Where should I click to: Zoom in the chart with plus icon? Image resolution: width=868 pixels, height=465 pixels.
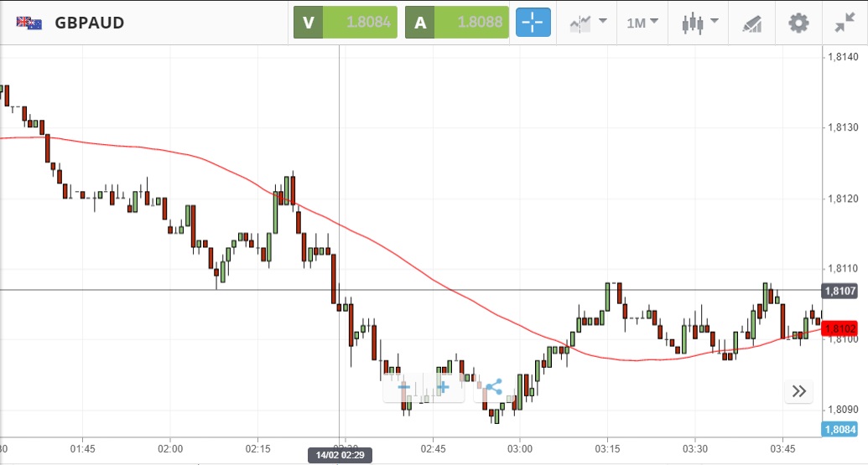point(443,388)
